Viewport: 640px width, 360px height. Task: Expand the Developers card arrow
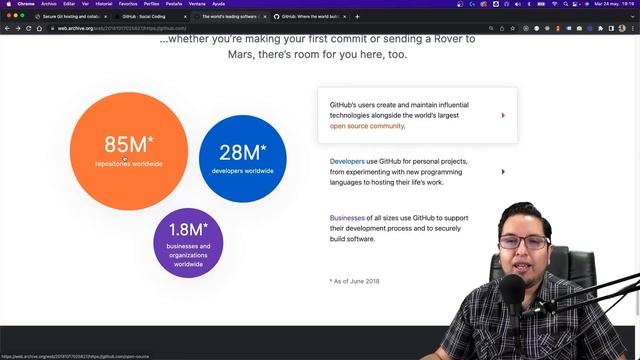tap(503, 172)
